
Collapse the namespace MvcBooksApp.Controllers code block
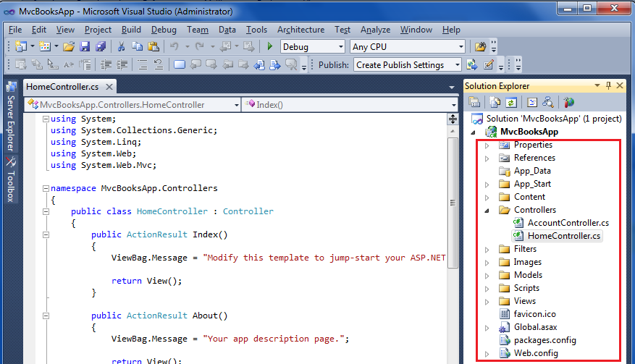(46, 188)
